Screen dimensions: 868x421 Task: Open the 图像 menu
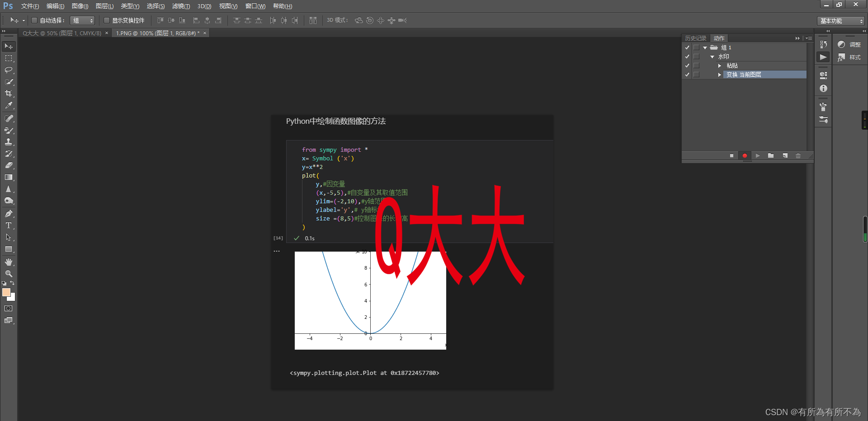click(x=80, y=6)
